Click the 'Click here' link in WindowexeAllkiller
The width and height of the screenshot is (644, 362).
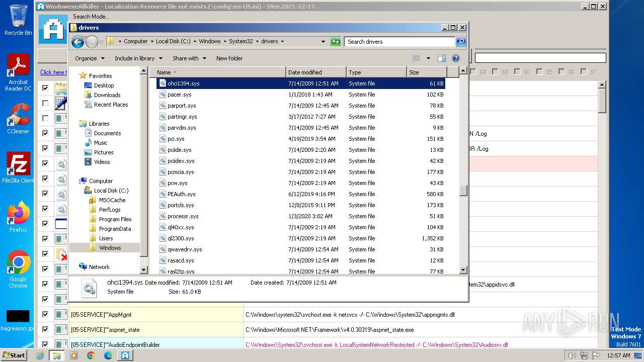click(x=53, y=72)
